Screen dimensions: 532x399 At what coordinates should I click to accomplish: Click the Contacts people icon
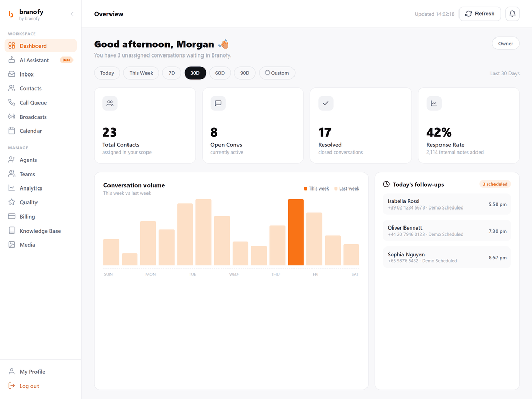coord(12,88)
